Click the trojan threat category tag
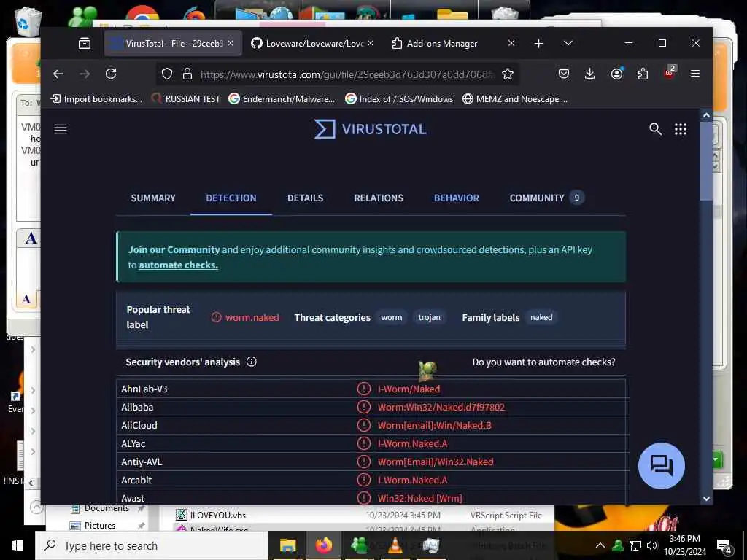The width and height of the screenshot is (747, 560). tap(429, 318)
